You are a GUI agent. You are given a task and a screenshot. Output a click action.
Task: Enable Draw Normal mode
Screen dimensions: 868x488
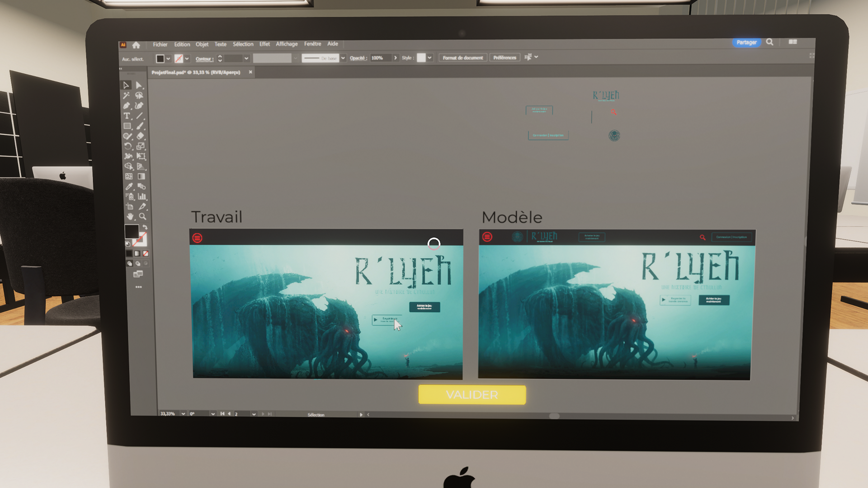coord(130,263)
